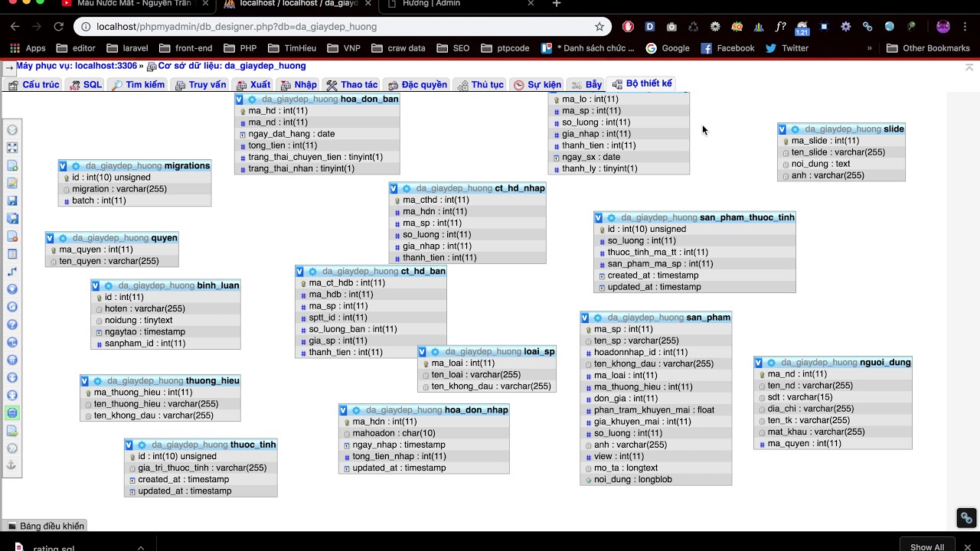
Task: Click gear icon on hoa_don_nhap table
Action: tap(356, 410)
